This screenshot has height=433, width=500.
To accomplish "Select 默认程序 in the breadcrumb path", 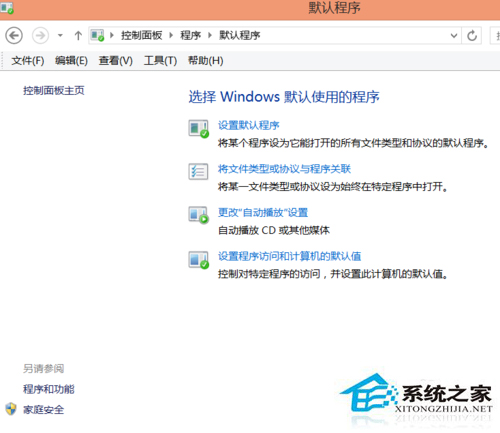I will coord(240,35).
